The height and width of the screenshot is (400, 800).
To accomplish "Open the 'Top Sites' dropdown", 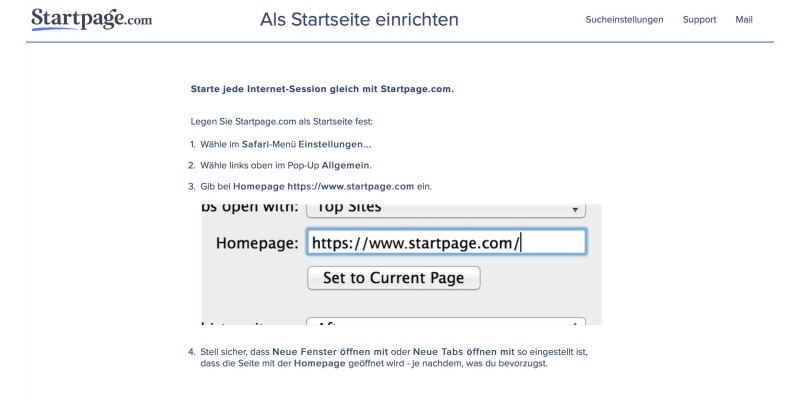I will [440, 209].
